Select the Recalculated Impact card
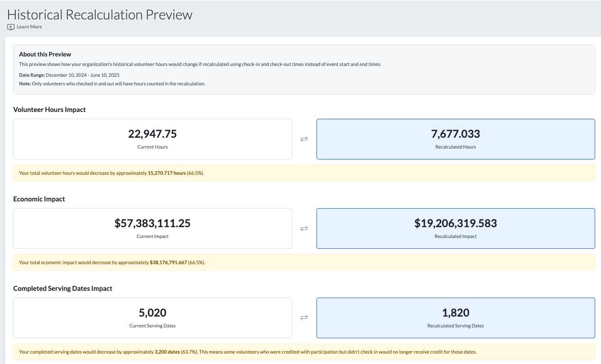 coord(456,229)
